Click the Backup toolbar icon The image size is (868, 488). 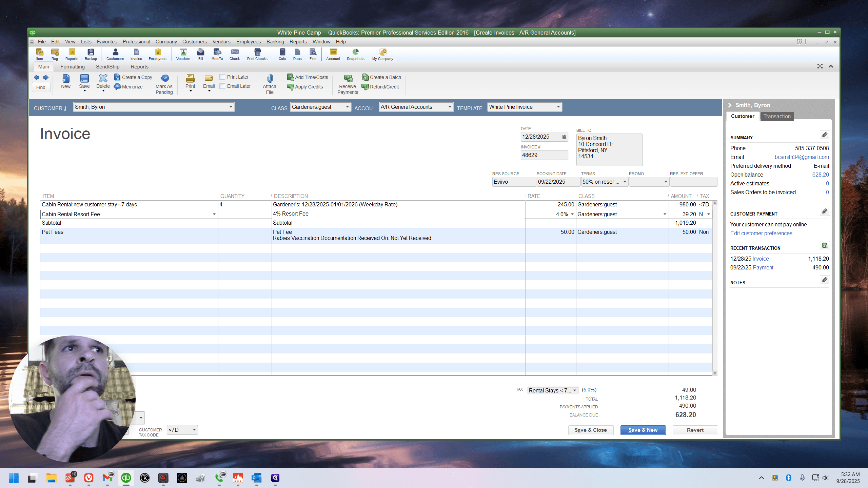(91, 54)
